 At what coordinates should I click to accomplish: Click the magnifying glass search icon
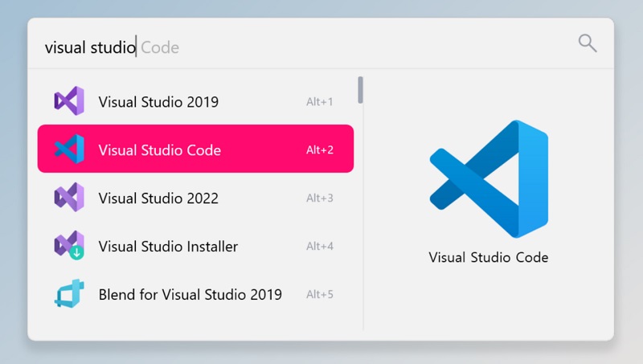point(588,43)
